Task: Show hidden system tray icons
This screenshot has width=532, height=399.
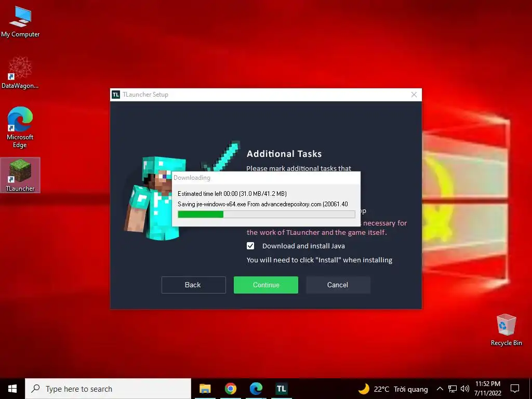Action: point(440,389)
